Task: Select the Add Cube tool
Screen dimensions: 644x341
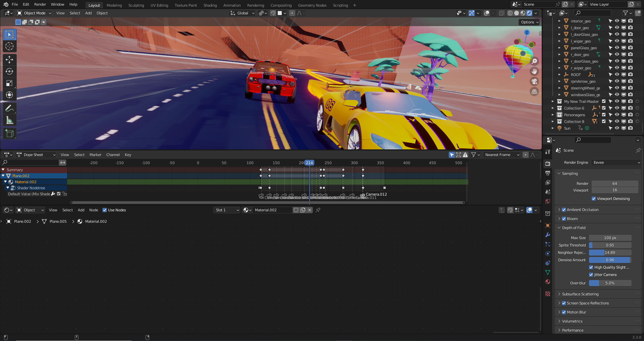Action: [x=9, y=134]
